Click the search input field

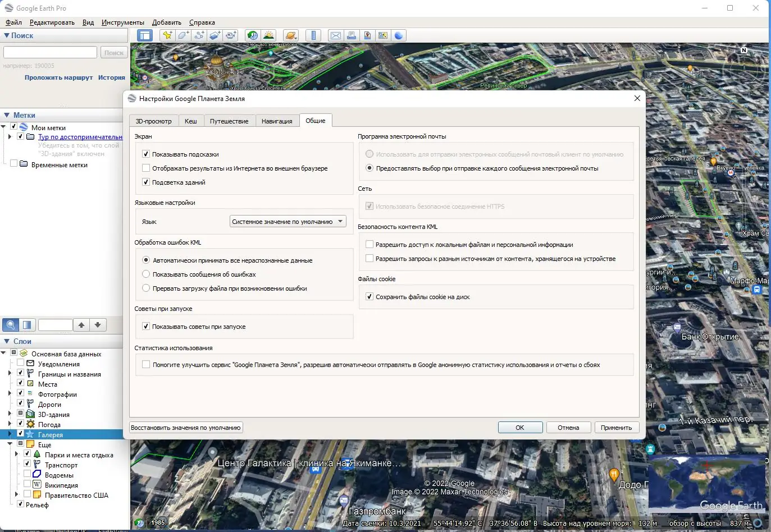coord(51,52)
